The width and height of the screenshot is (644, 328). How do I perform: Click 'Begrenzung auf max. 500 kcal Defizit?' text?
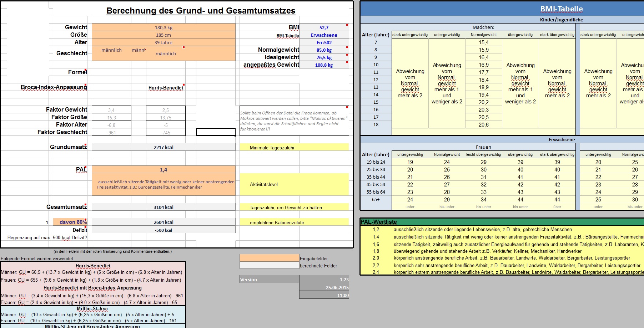47,237
